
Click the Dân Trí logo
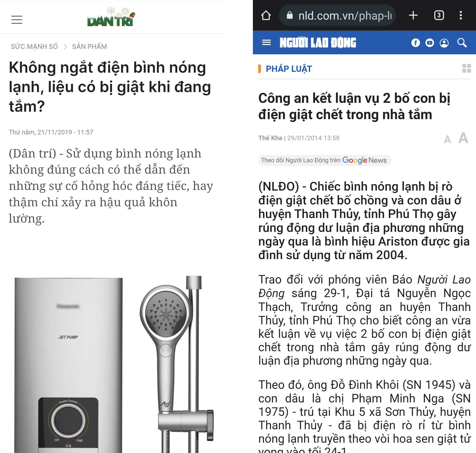(111, 17)
